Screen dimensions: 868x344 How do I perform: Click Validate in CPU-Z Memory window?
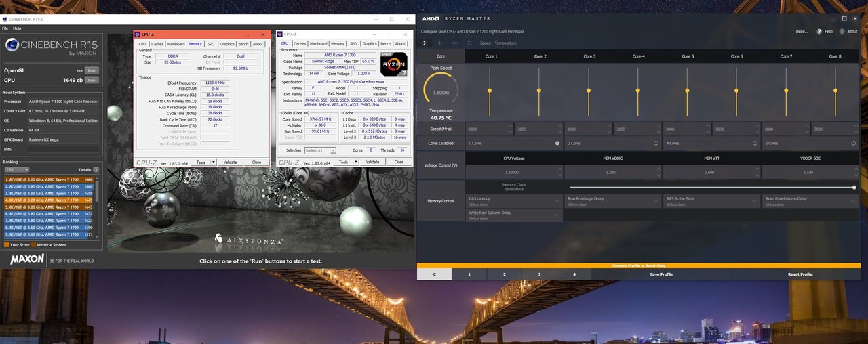(230, 162)
